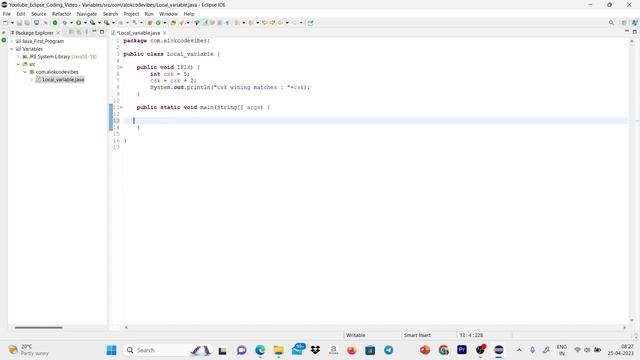Image resolution: width=640 pixels, height=360 pixels.
Task: Click the New file toolbar icon
Action: [x=6, y=23]
